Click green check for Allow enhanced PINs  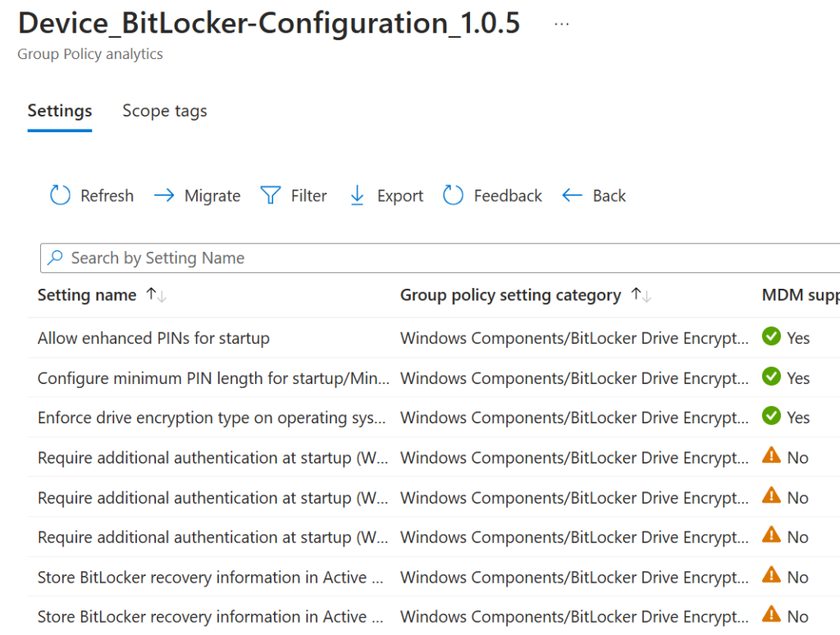tap(771, 337)
